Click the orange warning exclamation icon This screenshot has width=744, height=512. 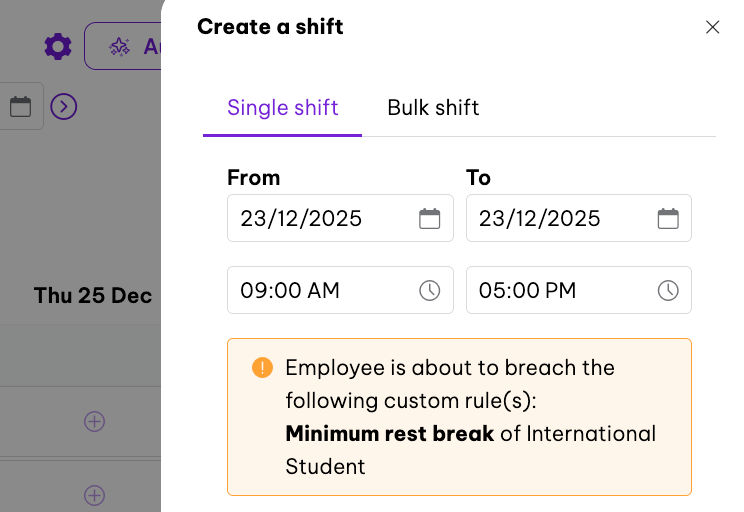pyautogui.click(x=262, y=367)
